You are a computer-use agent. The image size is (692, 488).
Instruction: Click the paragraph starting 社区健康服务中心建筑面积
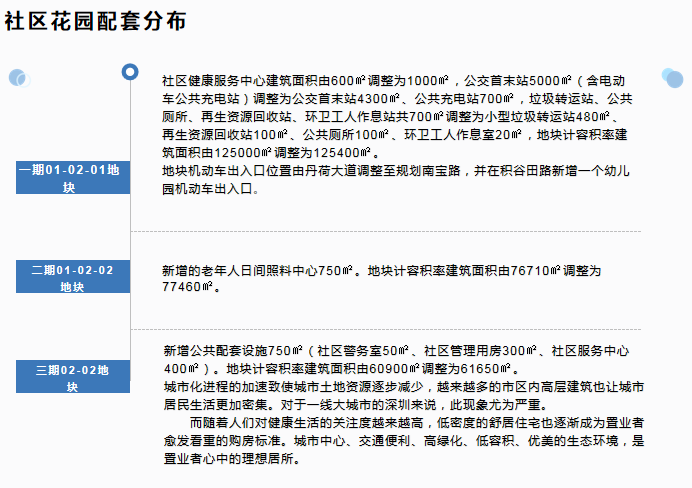point(397,116)
